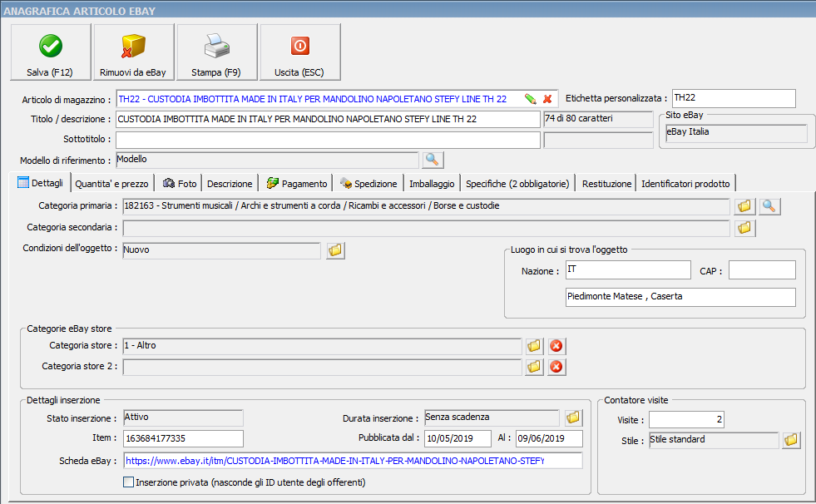This screenshot has width=816, height=504.
Task: Click the empty Categoria secondaria field
Action: (426, 228)
